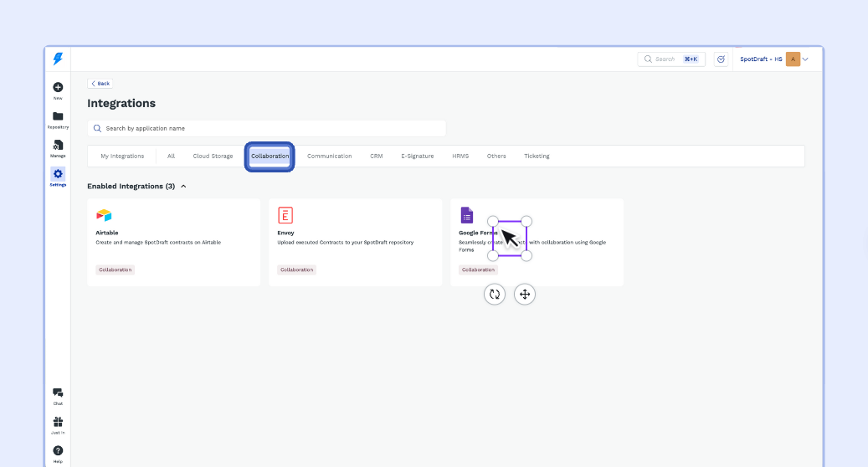868x467 pixels.
Task: Switch to the Others tab
Action: click(496, 156)
